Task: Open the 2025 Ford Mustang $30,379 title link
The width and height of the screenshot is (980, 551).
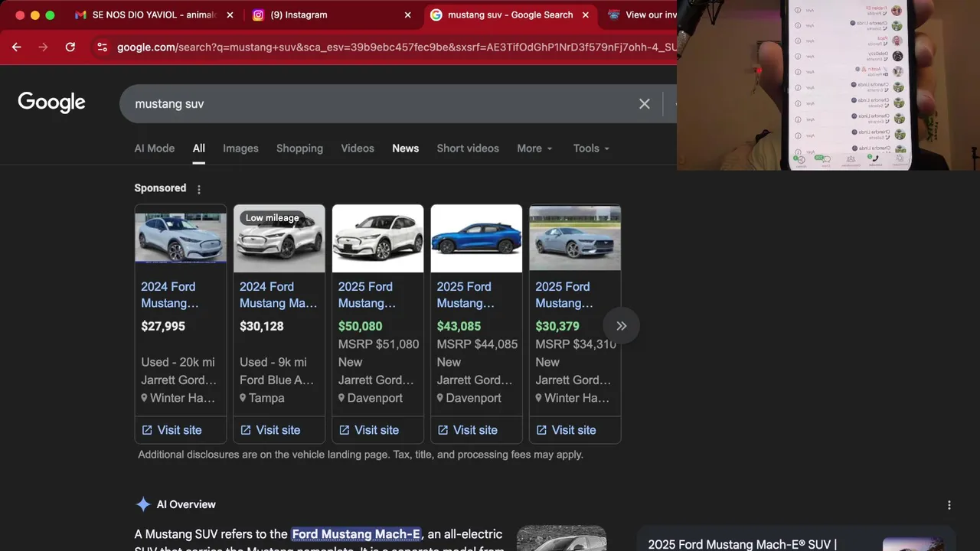Action: [x=564, y=295]
